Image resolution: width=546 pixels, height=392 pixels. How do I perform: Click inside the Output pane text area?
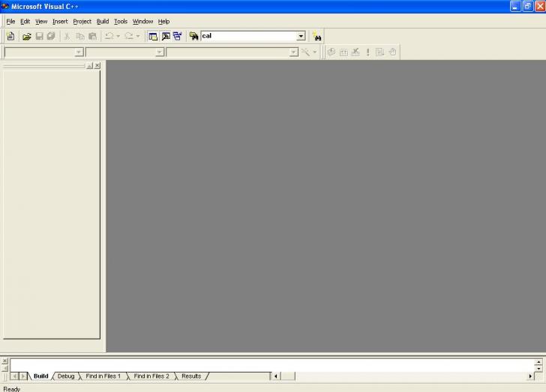coord(272,365)
